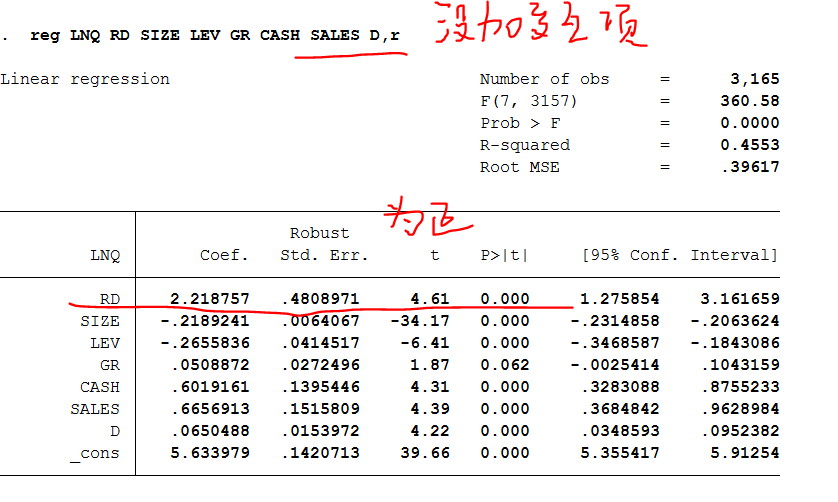
Task: Select the D coefficient .0650488
Action: pyautogui.click(x=211, y=431)
